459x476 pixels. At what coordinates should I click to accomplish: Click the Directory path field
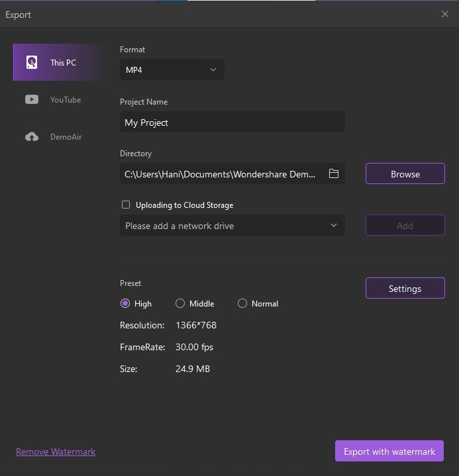tap(222, 174)
